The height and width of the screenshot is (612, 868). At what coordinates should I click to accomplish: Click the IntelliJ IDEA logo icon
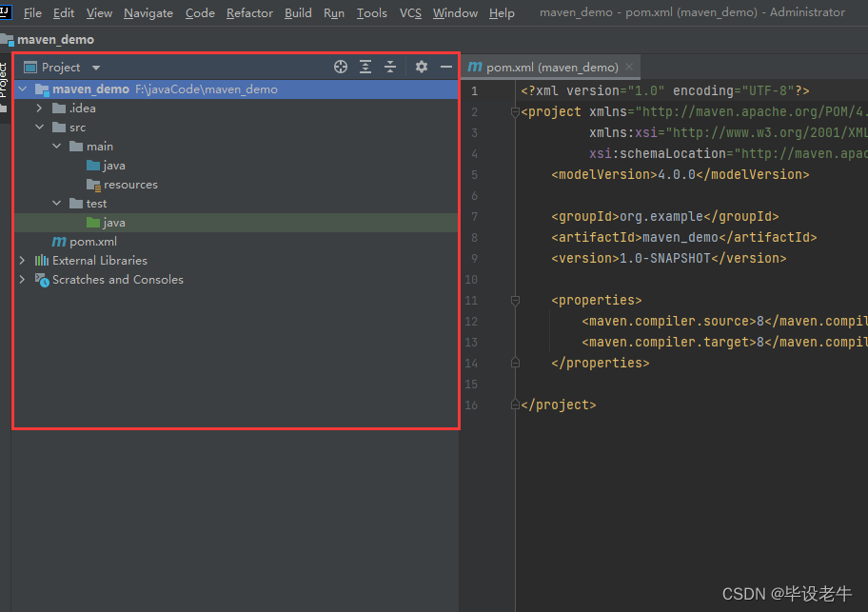(x=5, y=11)
